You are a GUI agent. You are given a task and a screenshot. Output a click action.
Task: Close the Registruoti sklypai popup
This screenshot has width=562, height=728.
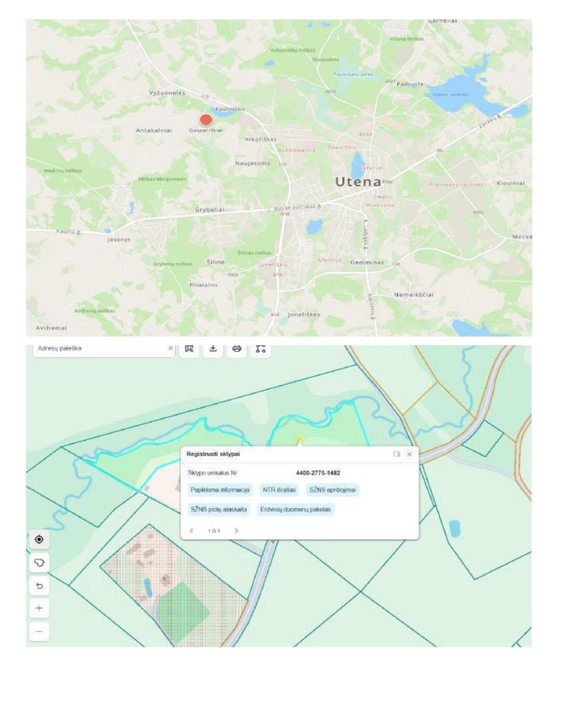click(410, 454)
